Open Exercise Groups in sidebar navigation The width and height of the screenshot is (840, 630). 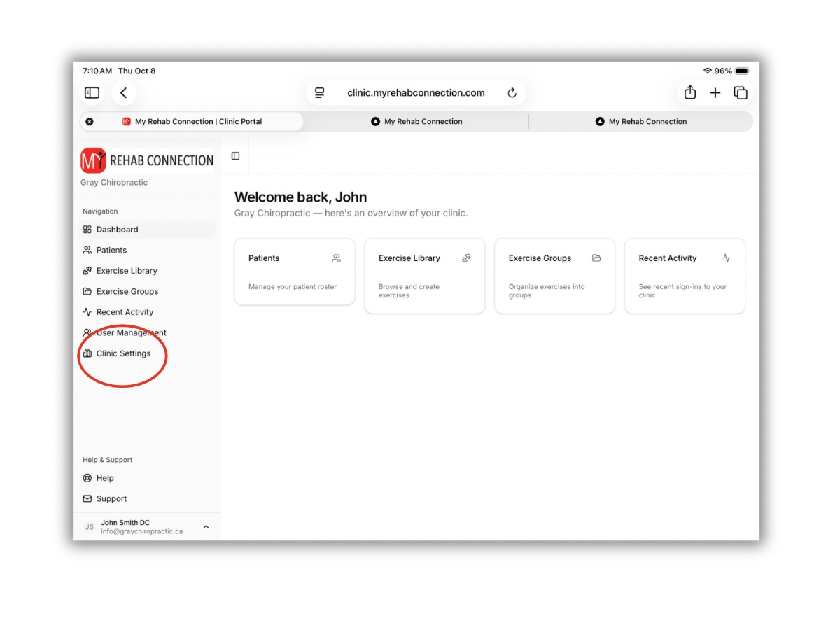coord(147,291)
